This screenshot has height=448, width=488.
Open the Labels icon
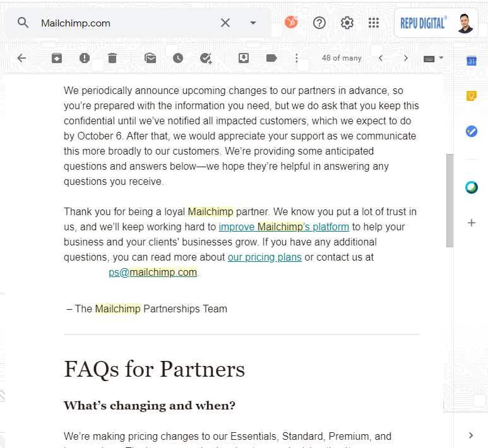[x=271, y=58]
